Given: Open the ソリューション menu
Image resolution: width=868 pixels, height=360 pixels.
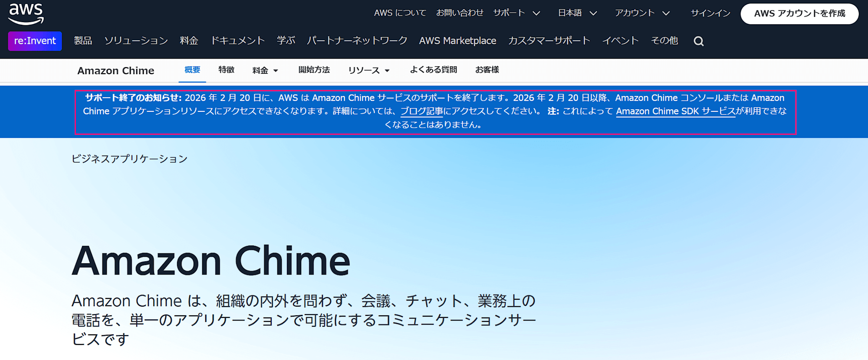Looking at the screenshot, I should (136, 41).
